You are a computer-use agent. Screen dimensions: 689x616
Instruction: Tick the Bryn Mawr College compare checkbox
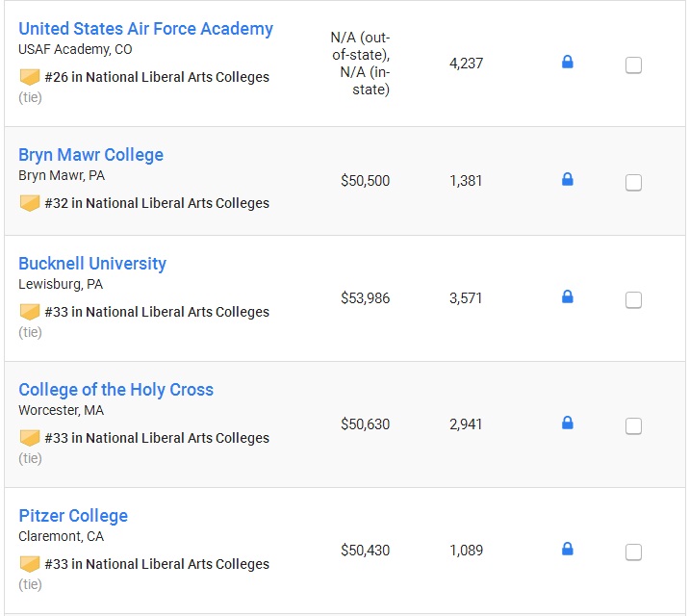pos(633,182)
